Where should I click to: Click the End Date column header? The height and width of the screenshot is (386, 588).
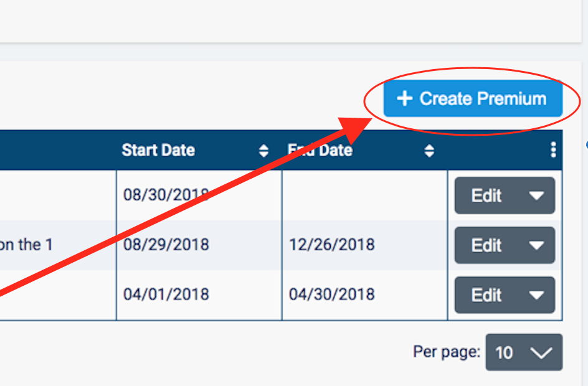point(320,150)
